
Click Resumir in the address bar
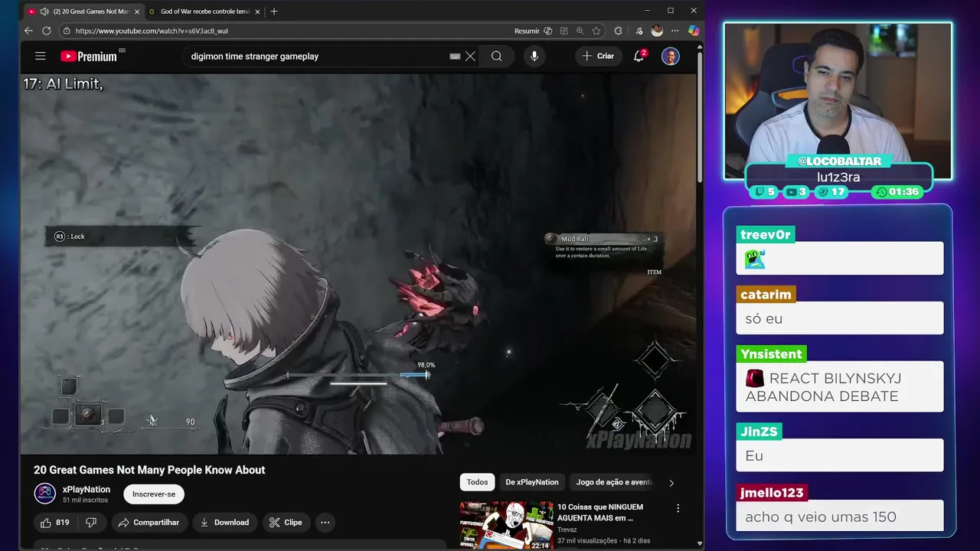coord(527,31)
